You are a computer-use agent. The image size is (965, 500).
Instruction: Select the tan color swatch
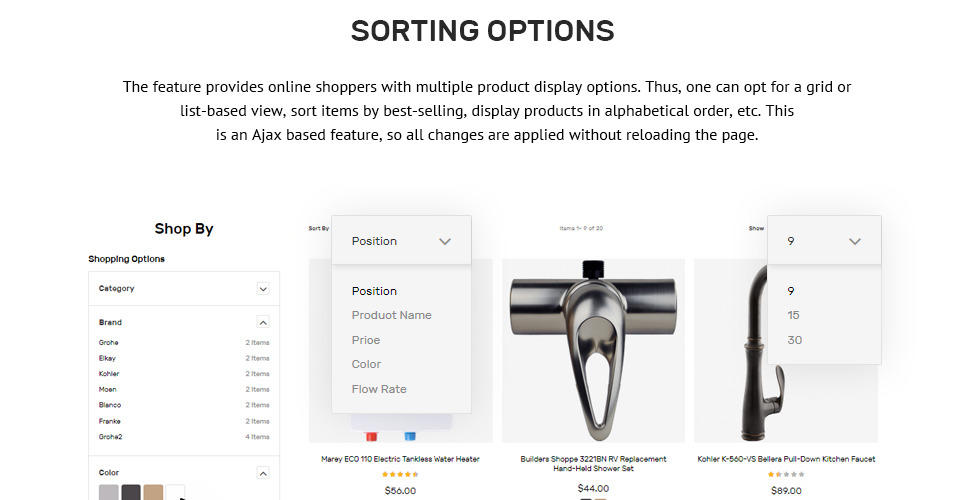click(x=153, y=493)
